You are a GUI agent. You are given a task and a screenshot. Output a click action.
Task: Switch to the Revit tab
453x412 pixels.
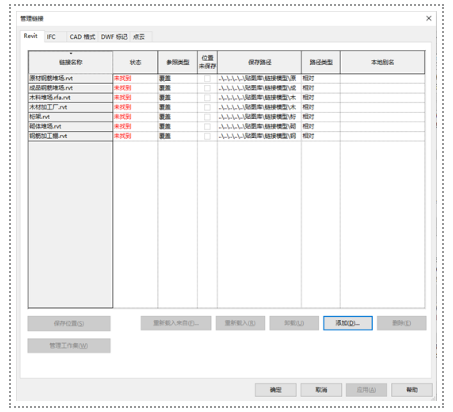click(x=32, y=36)
